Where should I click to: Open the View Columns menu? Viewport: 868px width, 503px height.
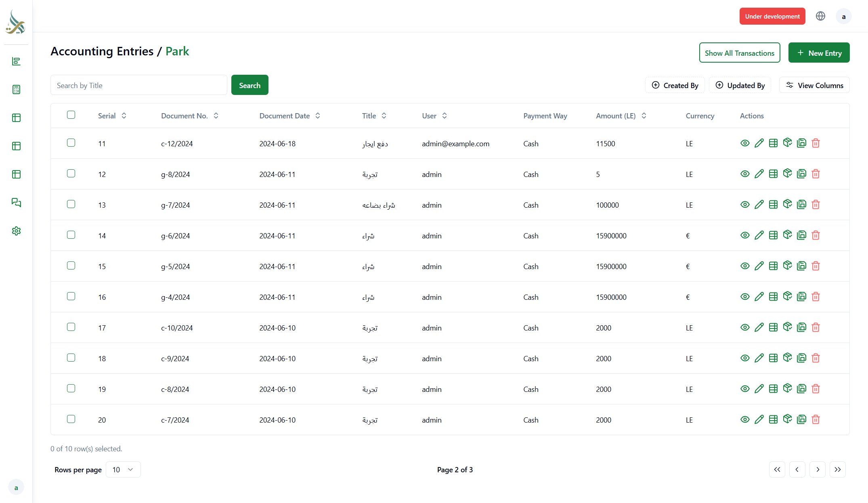814,85
